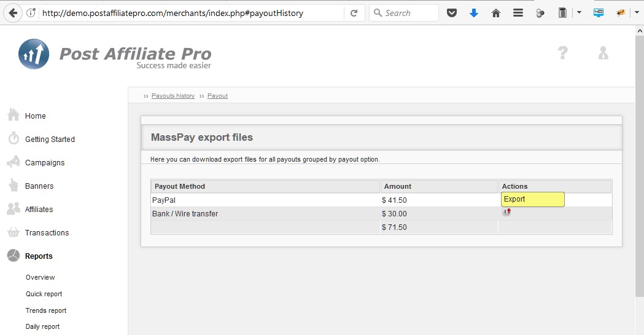
Task: Click the YouTube monitor extension icon
Action: (x=599, y=13)
